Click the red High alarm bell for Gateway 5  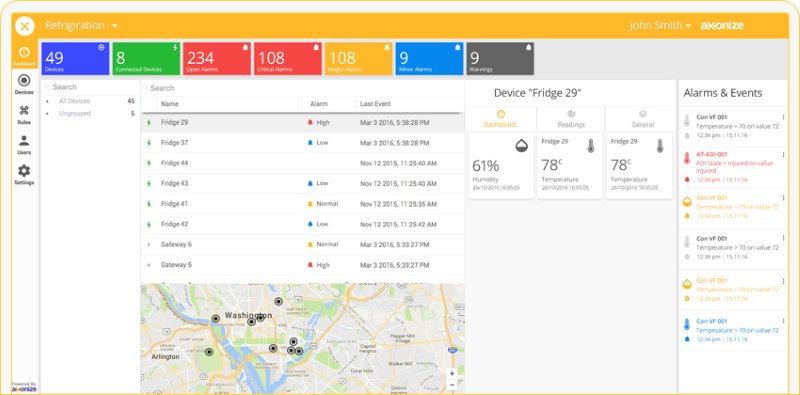310,265
